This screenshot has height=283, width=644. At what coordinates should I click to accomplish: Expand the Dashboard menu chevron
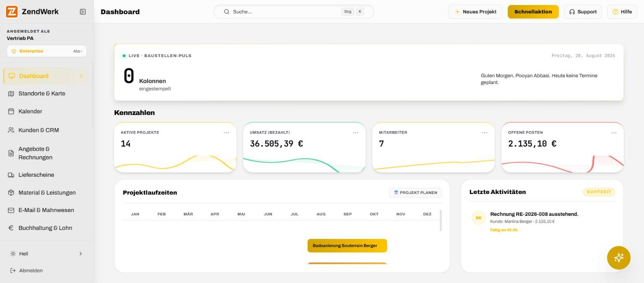pos(81,76)
